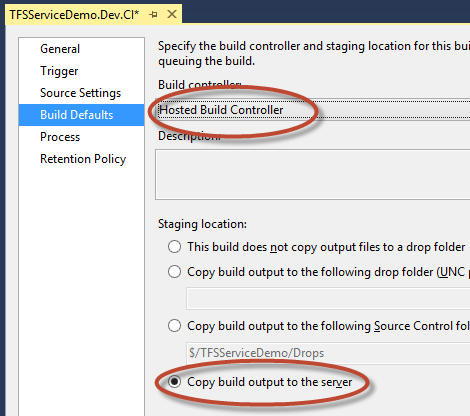
Task: Click the 'Staging location:' label
Action: coord(202,224)
